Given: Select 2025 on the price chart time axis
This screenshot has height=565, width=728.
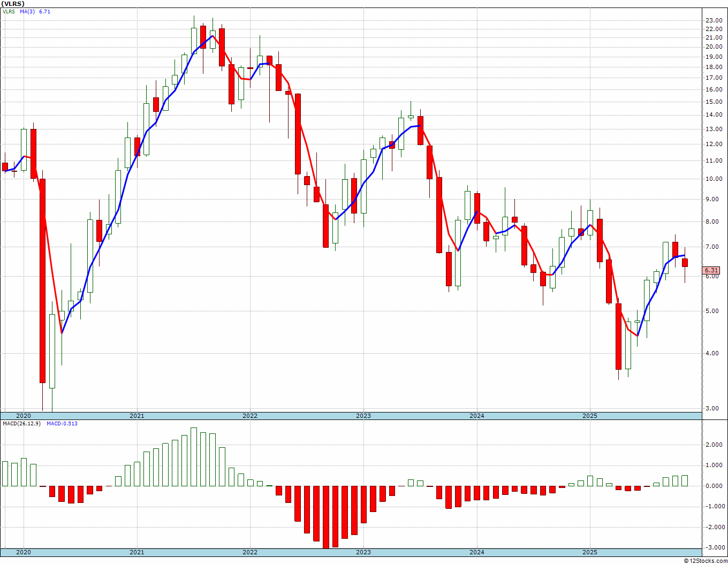Looking at the screenshot, I should click(x=590, y=416).
